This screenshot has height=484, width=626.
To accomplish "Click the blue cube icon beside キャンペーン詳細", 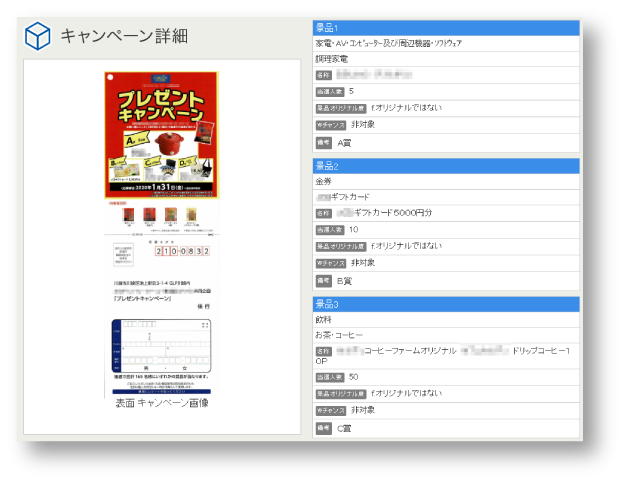I will pos(37,36).
